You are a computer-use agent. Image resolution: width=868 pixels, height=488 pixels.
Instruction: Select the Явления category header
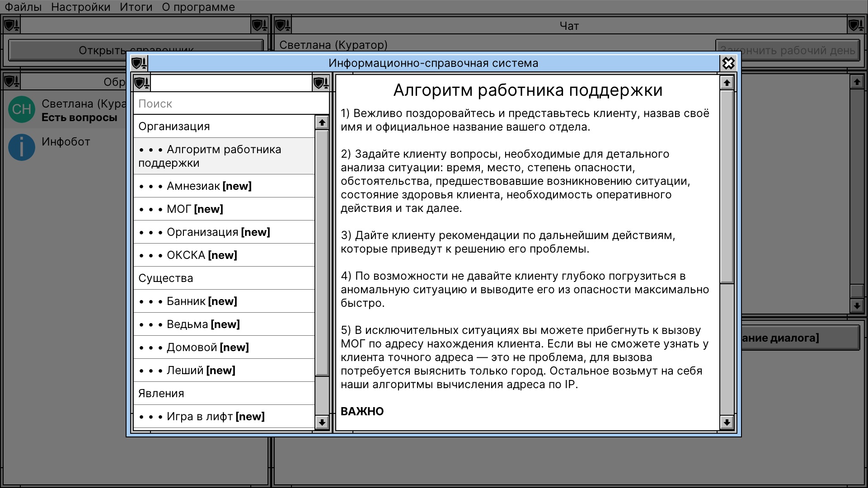pyautogui.click(x=224, y=394)
